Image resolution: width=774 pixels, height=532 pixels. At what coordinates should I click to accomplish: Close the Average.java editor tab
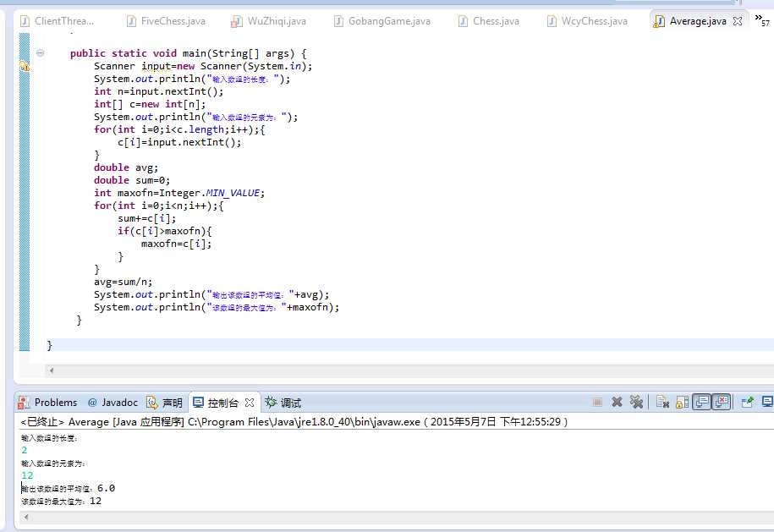pyautogui.click(x=738, y=21)
